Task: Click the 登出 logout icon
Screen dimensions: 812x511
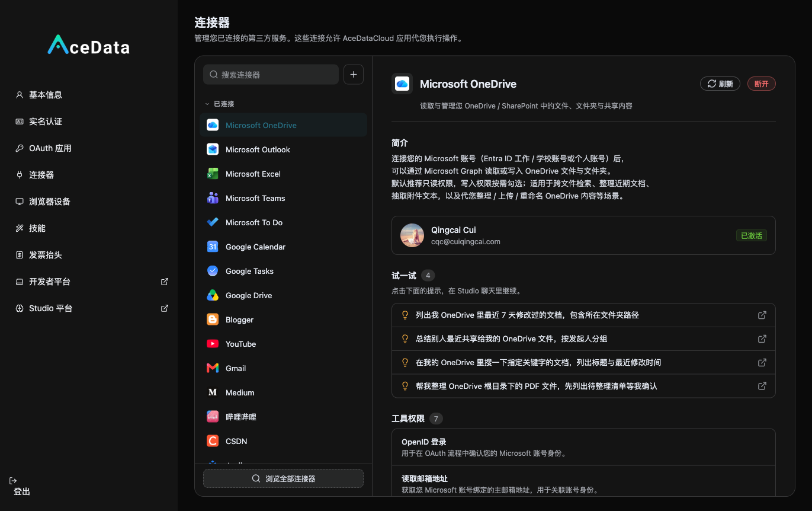Action: (x=13, y=480)
